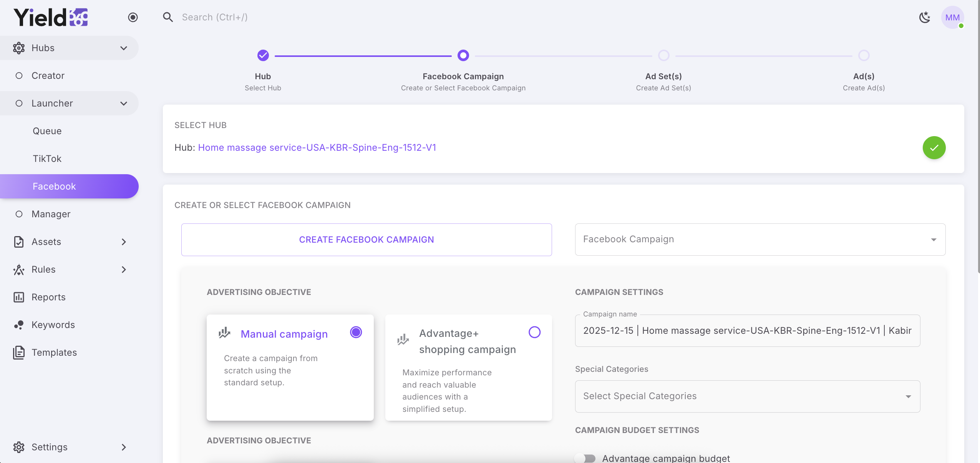Click the search magnifier icon
This screenshot has height=463, width=980.
[x=168, y=17]
